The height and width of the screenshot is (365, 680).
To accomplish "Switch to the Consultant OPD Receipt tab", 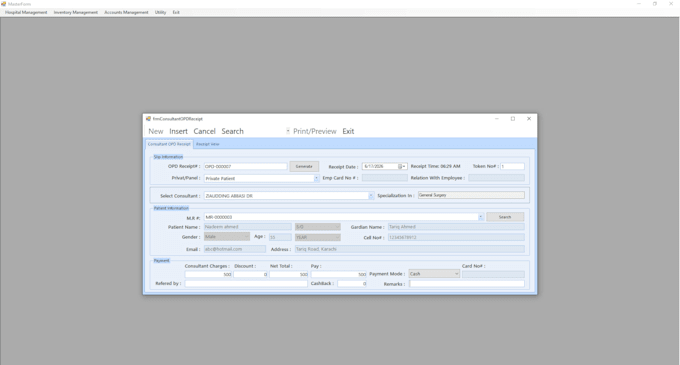I will [169, 144].
